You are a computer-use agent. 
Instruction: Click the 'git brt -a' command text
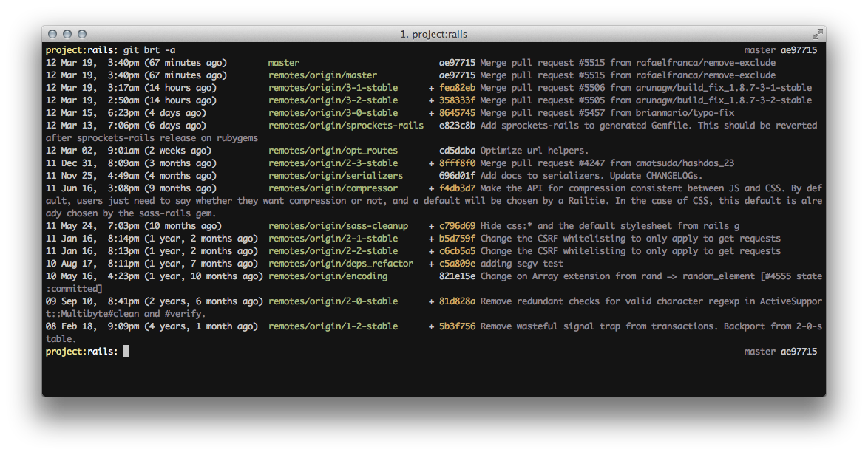pos(149,50)
